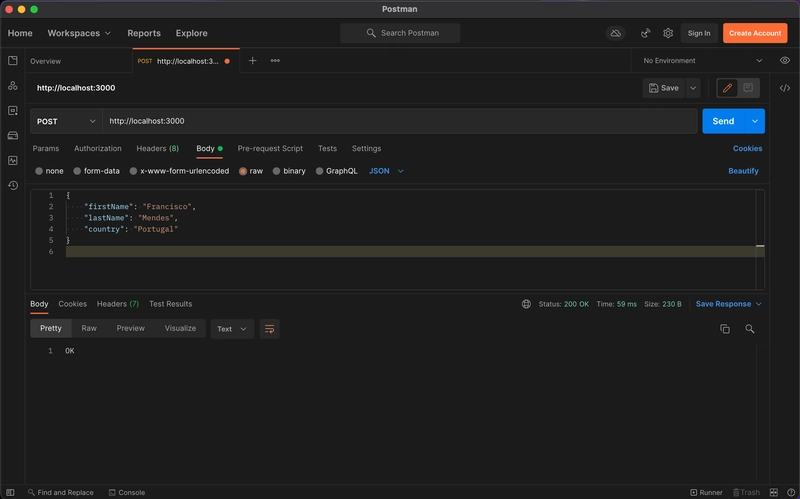800x499 pixels.
Task: Click the Beautify link
Action: pyautogui.click(x=743, y=171)
